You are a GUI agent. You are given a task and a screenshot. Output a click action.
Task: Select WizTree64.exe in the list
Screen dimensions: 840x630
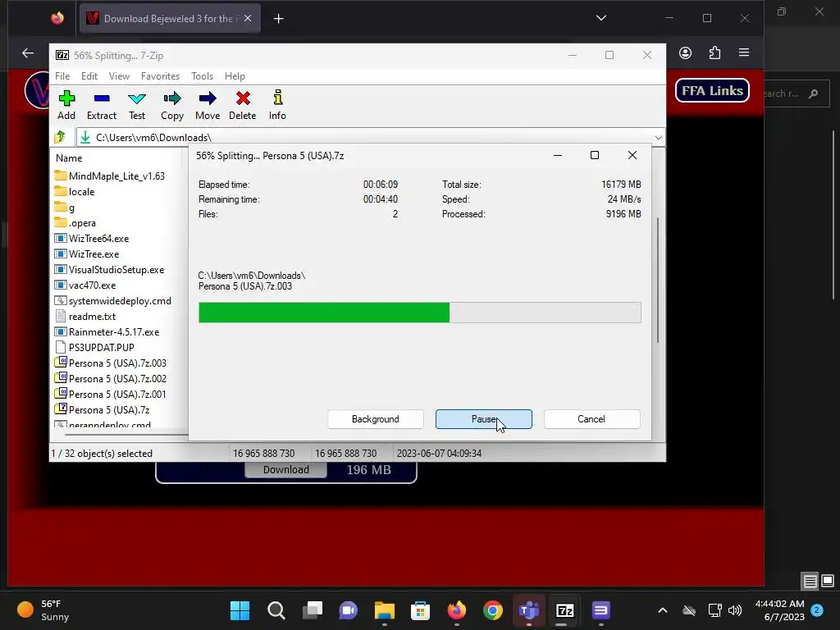point(92,238)
